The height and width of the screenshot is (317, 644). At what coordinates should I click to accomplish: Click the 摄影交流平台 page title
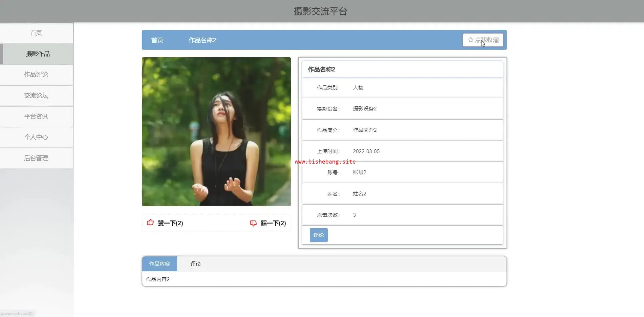[320, 12]
